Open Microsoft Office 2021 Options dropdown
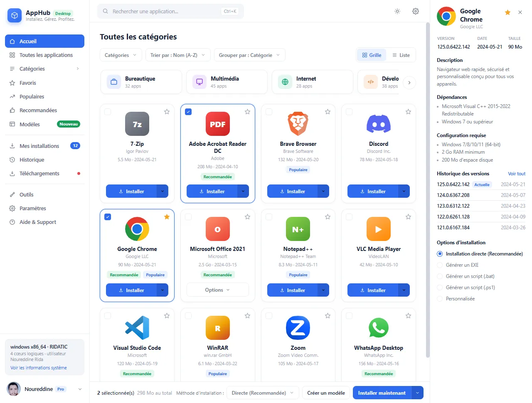 click(x=217, y=290)
